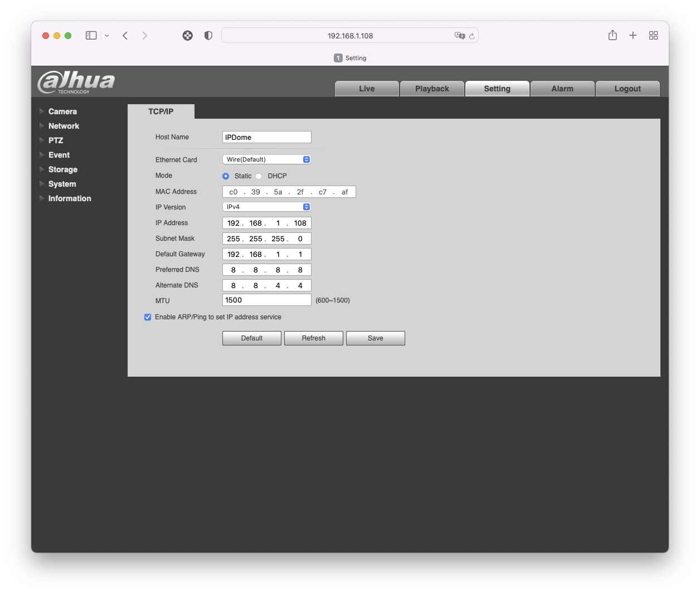Click the Preferred DNS field
The height and width of the screenshot is (594, 700).
[267, 270]
